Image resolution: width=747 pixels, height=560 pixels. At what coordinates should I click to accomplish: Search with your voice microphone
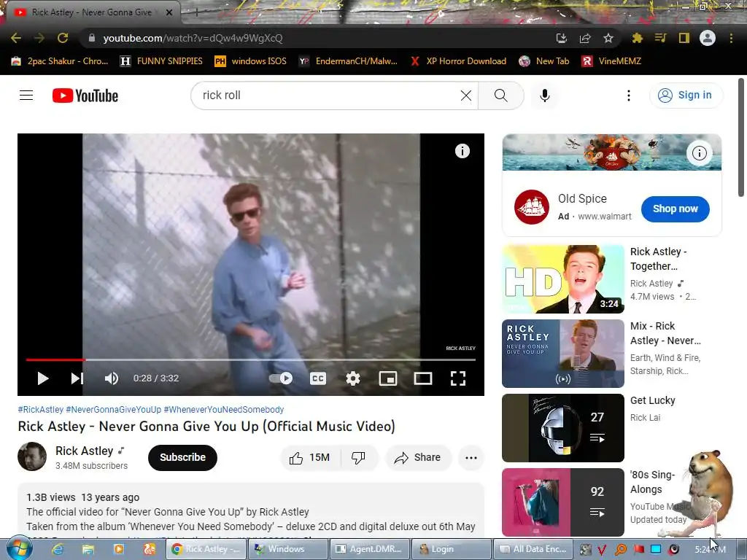point(544,96)
